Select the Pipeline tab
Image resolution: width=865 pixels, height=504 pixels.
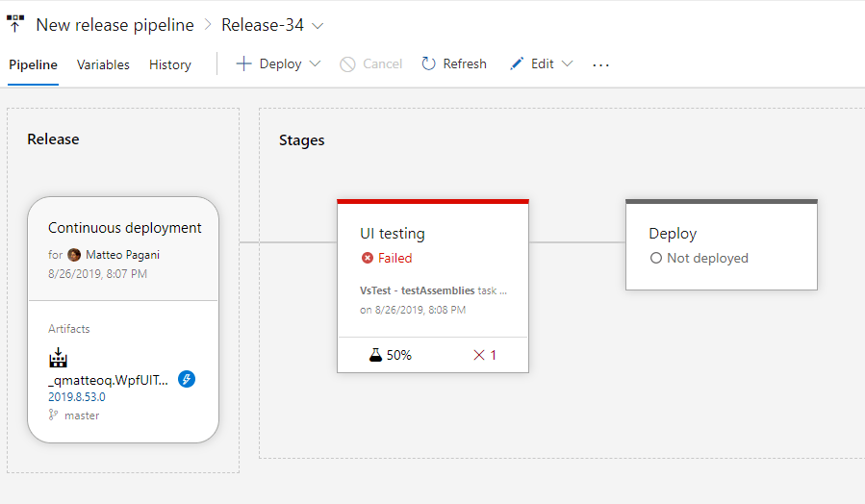(33, 64)
